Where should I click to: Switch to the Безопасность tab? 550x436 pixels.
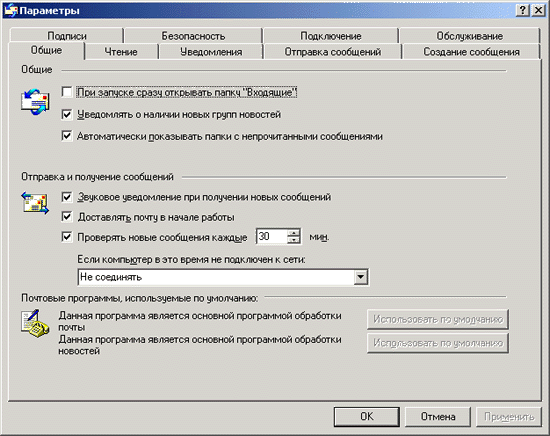(193, 36)
